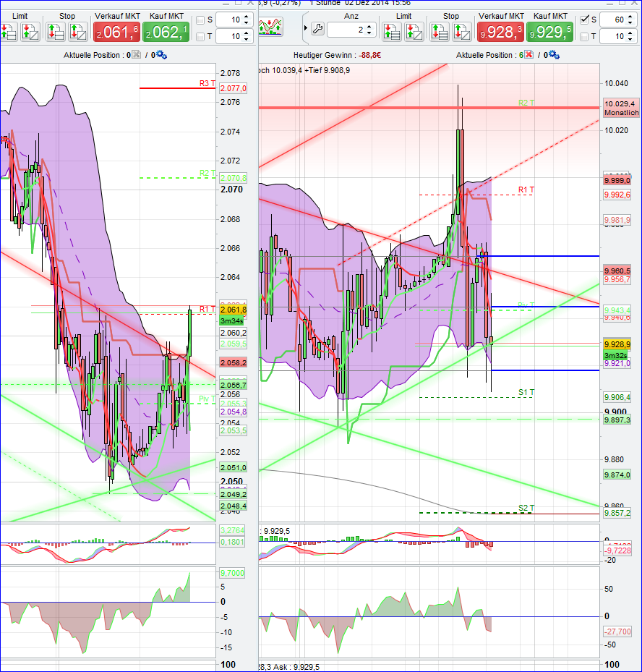Open chart settings with the wrench icon
Viewport: 642px width, 672px height.
[x=318, y=27]
